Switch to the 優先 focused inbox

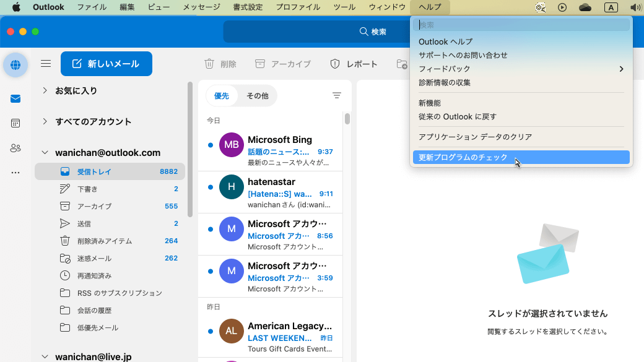point(222,96)
